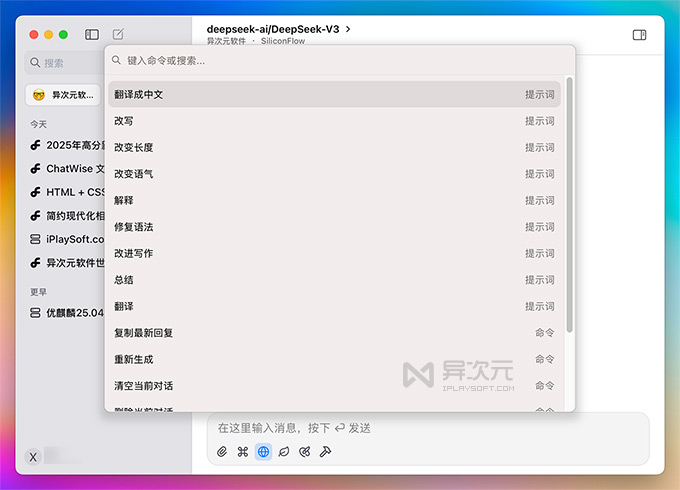
Task: Start a new chat with compose icon
Action: (x=118, y=34)
